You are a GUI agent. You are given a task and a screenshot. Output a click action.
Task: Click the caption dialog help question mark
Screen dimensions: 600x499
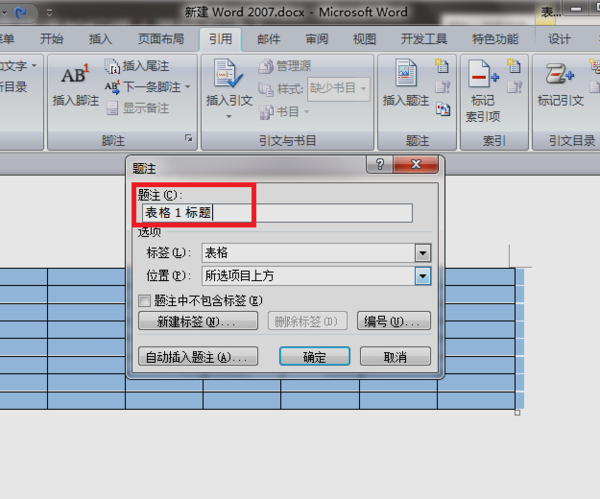point(380,165)
